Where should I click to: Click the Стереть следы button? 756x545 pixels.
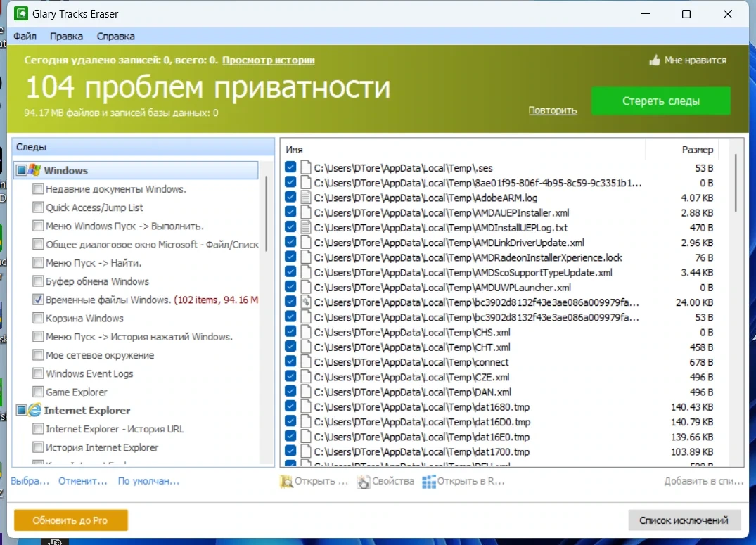pos(660,101)
